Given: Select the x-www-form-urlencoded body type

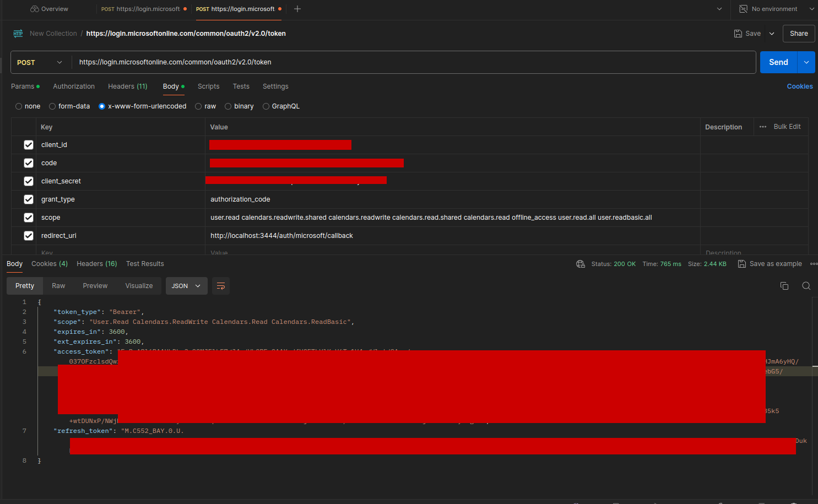Looking at the screenshot, I should tap(102, 106).
